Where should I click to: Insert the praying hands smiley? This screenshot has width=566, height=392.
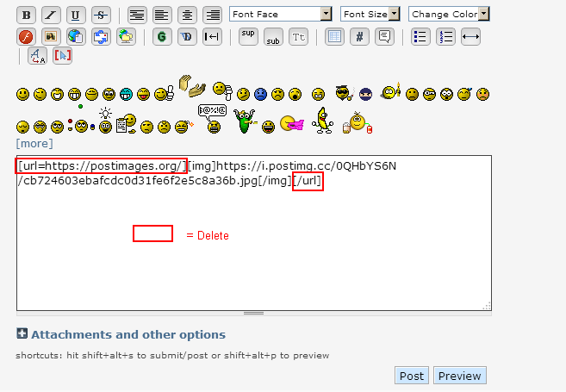(x=192, y=86)
